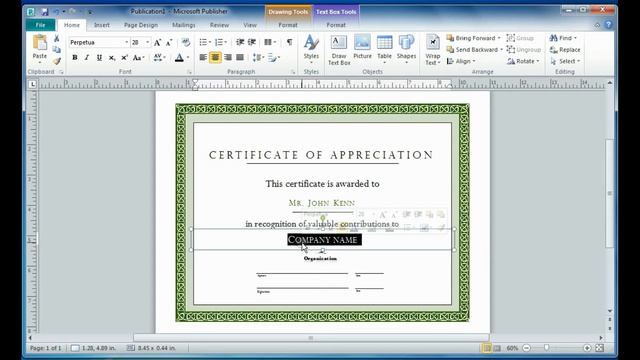This screenshot has width=640, height=360.
Task: Open Bullets list dropdown
Action: tap(205, 42)
